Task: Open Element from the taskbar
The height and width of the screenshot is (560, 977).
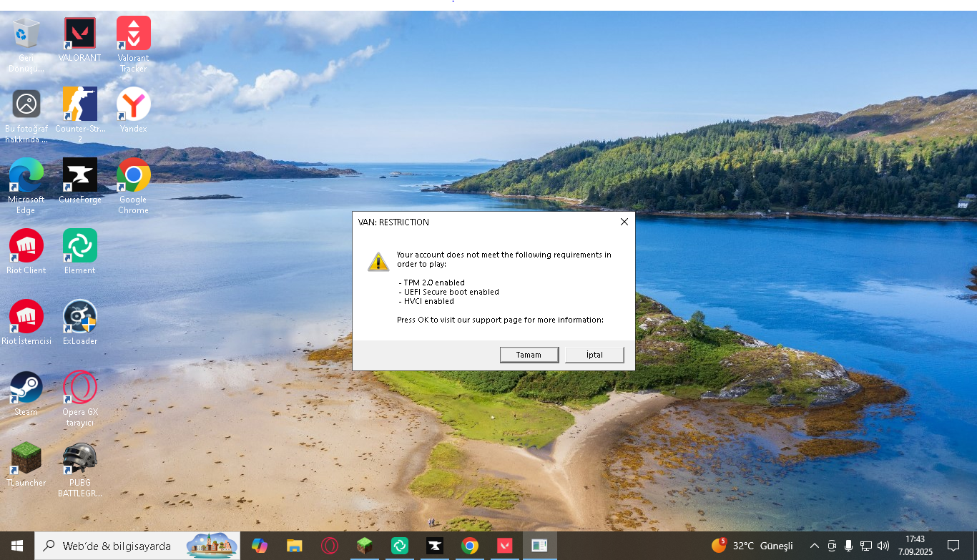Action: 400,546
